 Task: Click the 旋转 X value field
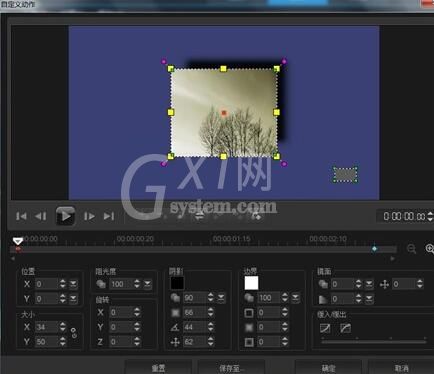pos(121,313)
